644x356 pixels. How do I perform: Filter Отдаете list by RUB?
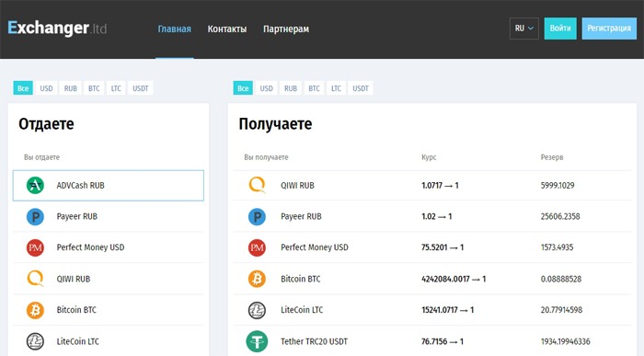[71, 88]
